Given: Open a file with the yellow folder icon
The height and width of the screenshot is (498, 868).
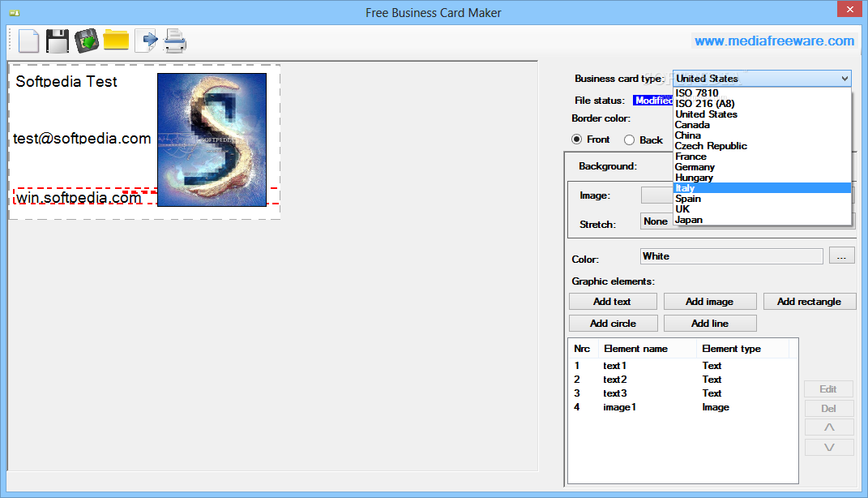Looking at the screenshot, I should click(x=116, y=41).
